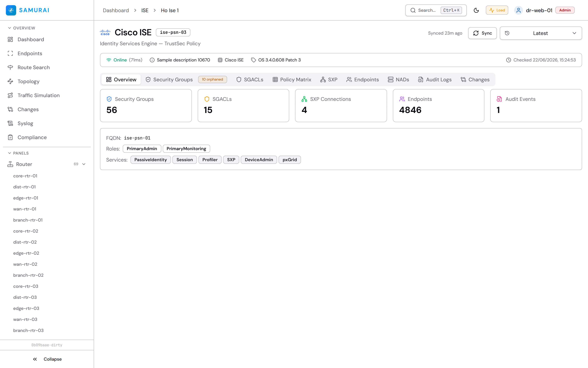Click the Route Search signpost icon
Image resolution: width=588 pixels, height=368 pixels.
click(10, 67)
